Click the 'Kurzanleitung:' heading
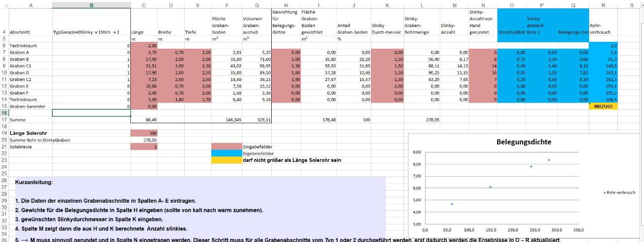The height and width of the screenshot is (242, 644). coord(34,182)
